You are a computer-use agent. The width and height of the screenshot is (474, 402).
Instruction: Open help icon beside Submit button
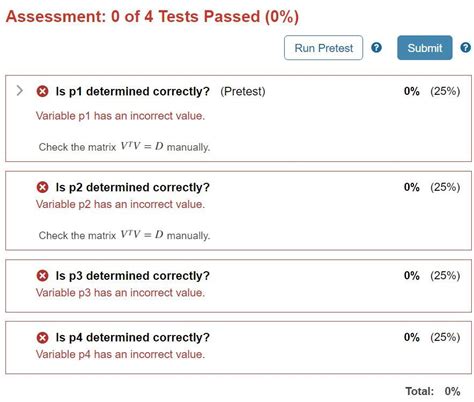click(x=466, y=48)
